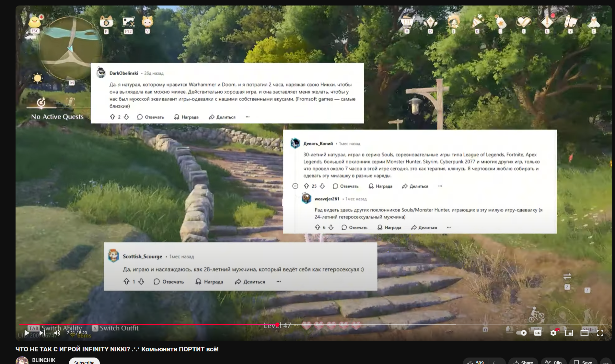The width and height of the screenshot is (615, 364).
Task: Downvote weavejer261's reply
Action: 331,227
